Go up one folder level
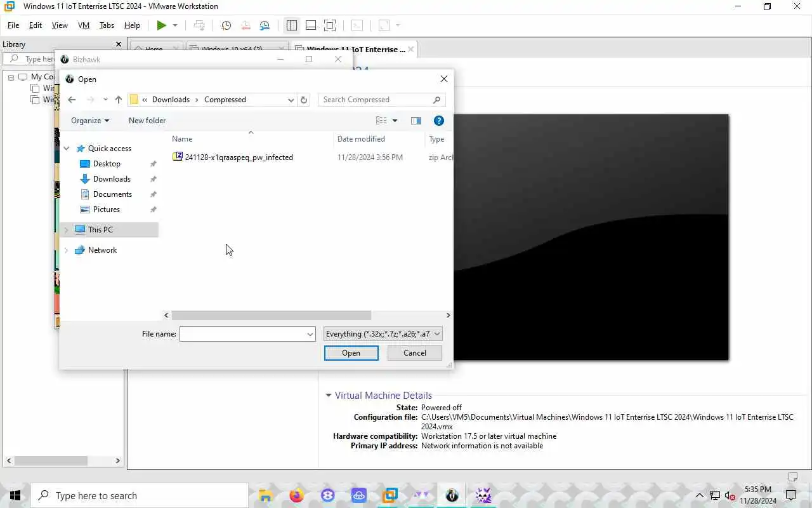 (x=119, y=100)
